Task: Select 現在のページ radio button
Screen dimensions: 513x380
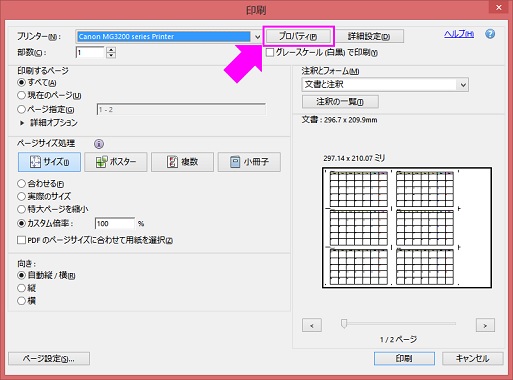Action: [21, 95]
